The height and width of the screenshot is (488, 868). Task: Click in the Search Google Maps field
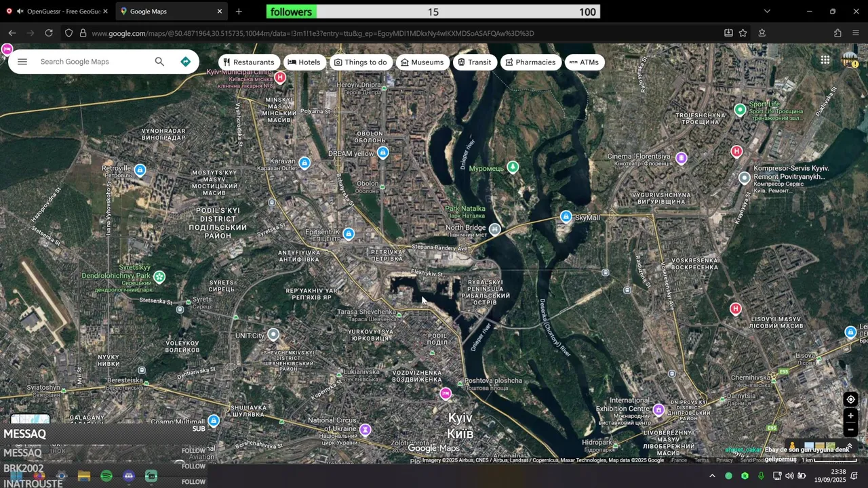point(92,62)
